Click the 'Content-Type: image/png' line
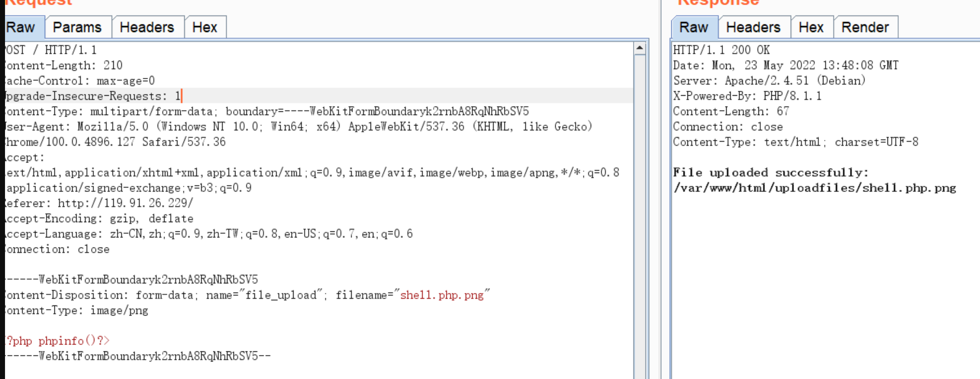Image resolution: width=980 pixels, height=379 pixels. [76, 310]
